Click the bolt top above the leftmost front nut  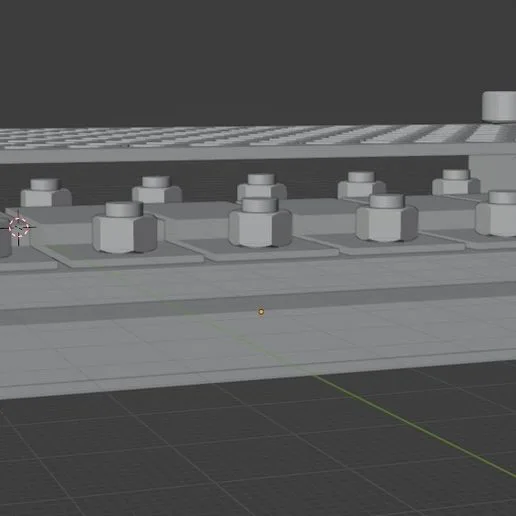coord(124,209)
